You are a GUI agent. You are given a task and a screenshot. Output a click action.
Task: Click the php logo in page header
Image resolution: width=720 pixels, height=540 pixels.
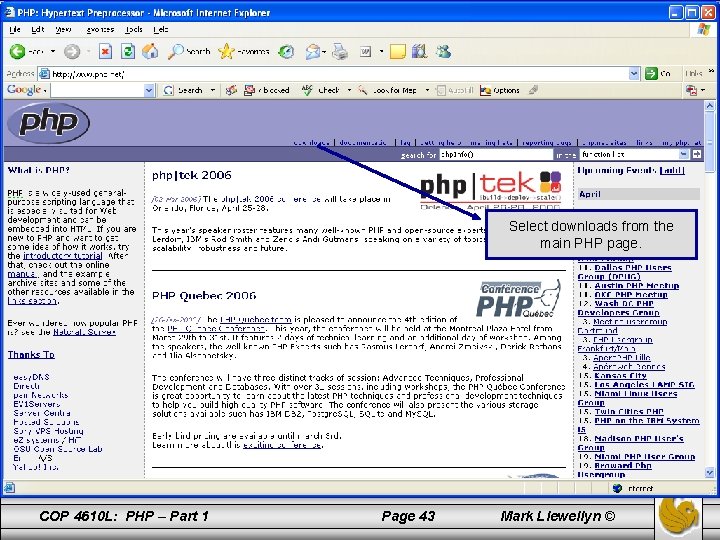coord(48,123)
